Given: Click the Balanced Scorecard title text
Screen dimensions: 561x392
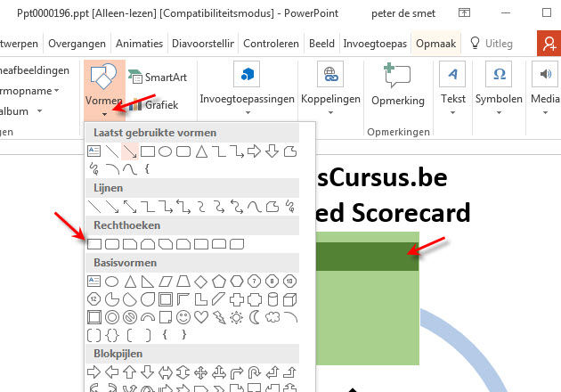Looking at the screenshot, I should point(393,213).
